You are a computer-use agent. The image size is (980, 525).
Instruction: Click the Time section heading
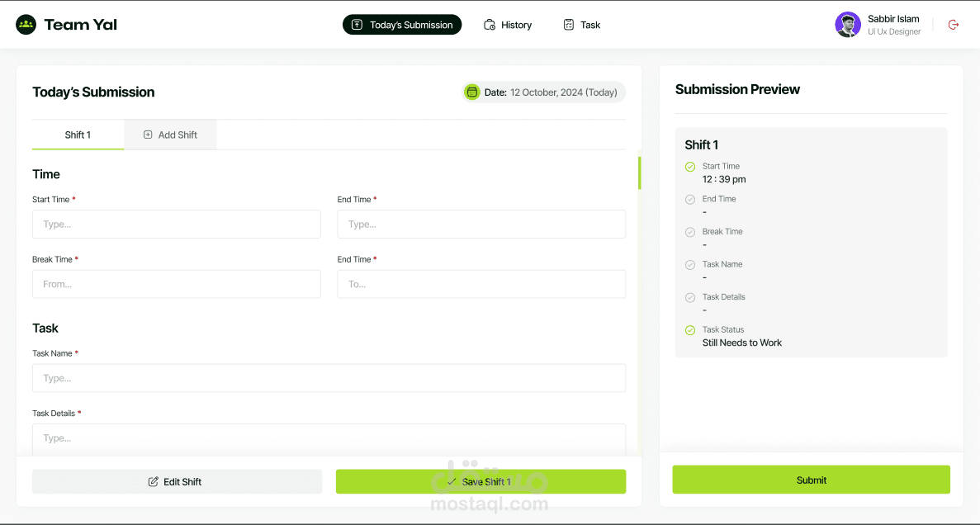[x=46, y=174]
